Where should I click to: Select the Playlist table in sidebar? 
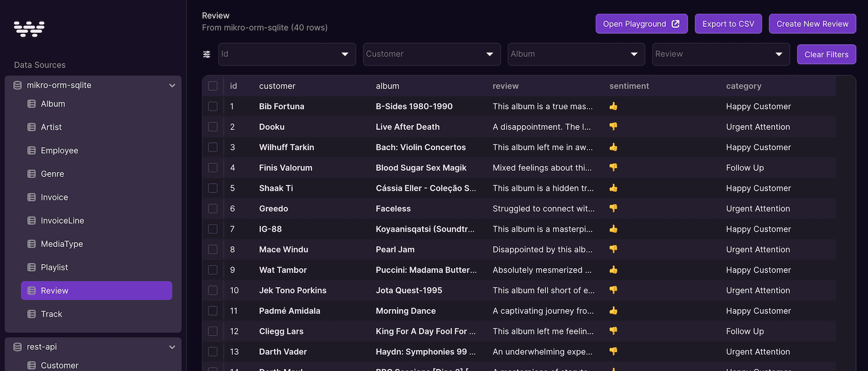pos(55,267)
